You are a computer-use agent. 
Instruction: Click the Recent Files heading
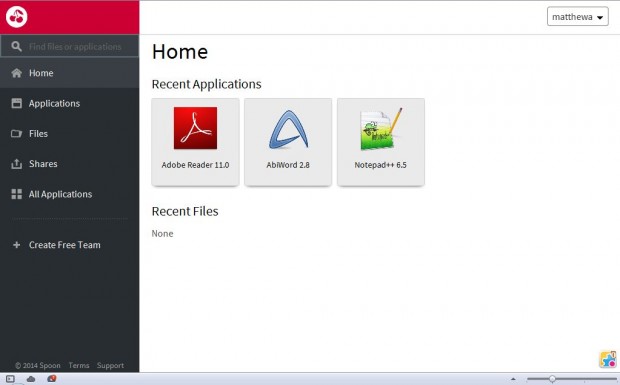click(x=185, y=211)
